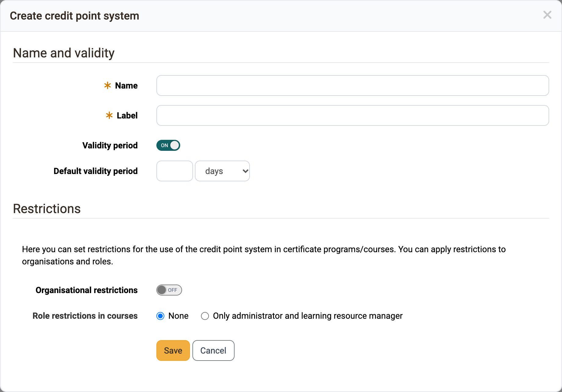
Task: Enable the Organisational restrictions switch
Action: pos(169,290)
